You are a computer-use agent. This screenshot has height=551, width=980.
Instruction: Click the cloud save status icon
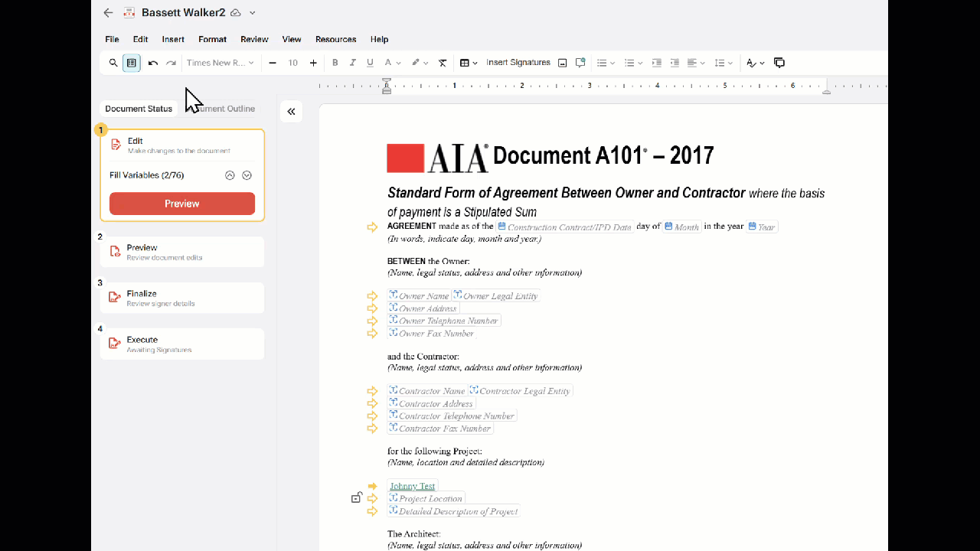click(236, 13)
